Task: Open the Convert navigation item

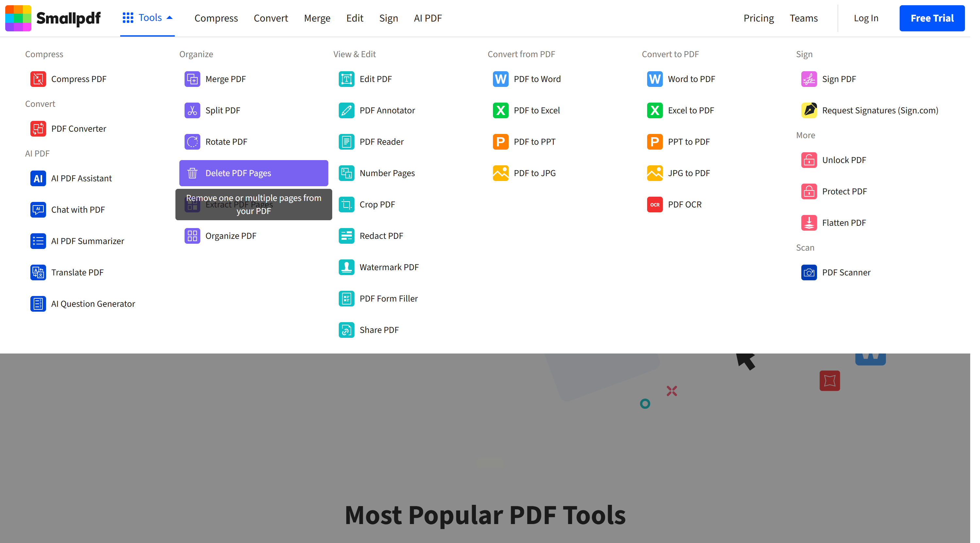Action: (x=270, y=18)
